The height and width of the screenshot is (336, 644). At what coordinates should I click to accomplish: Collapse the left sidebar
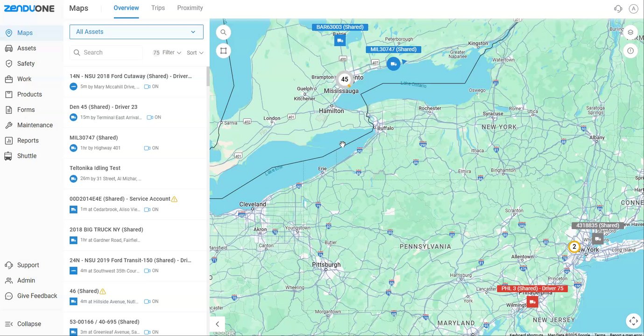click(31, 324)
